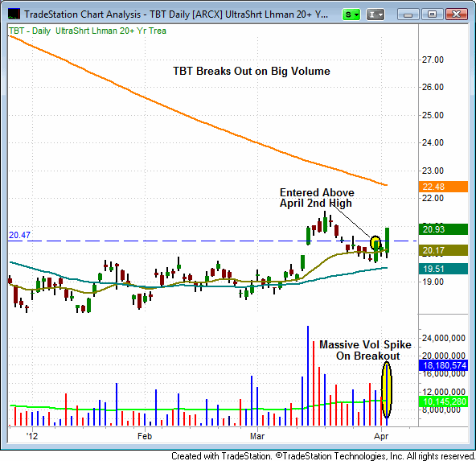Select the 'Massive Vol Spike On Breakout' annotation
Image resolution: width=476 pixels, height=461 pixels.
point(366,350)
